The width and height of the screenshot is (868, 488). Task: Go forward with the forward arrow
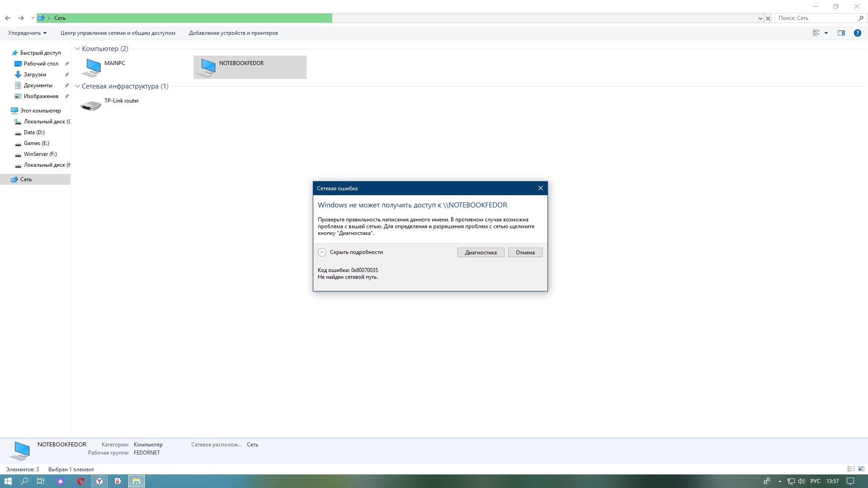(21, 18)
